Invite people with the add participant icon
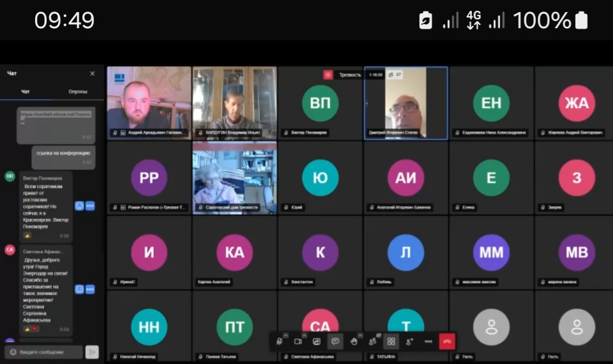 tap(410, 342)
